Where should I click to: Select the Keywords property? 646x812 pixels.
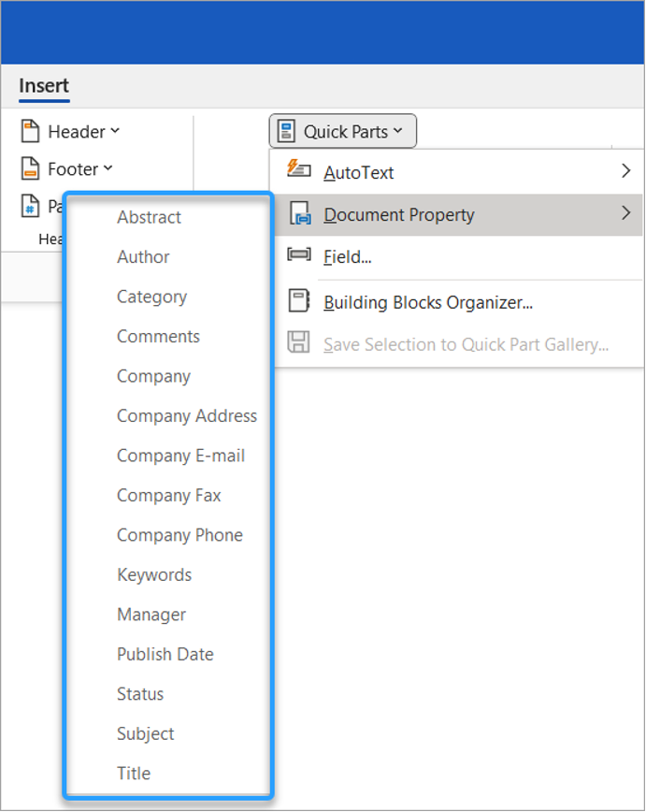(154, 574)
